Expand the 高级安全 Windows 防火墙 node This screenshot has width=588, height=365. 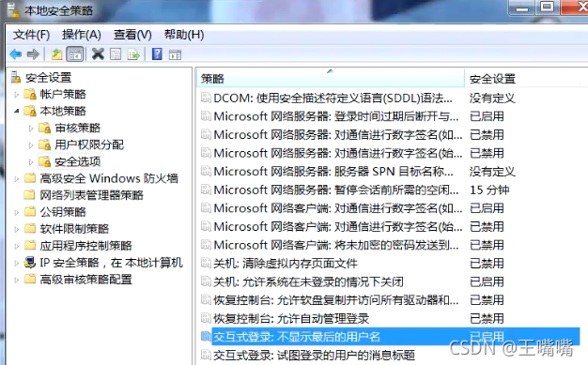pos(17,178)
